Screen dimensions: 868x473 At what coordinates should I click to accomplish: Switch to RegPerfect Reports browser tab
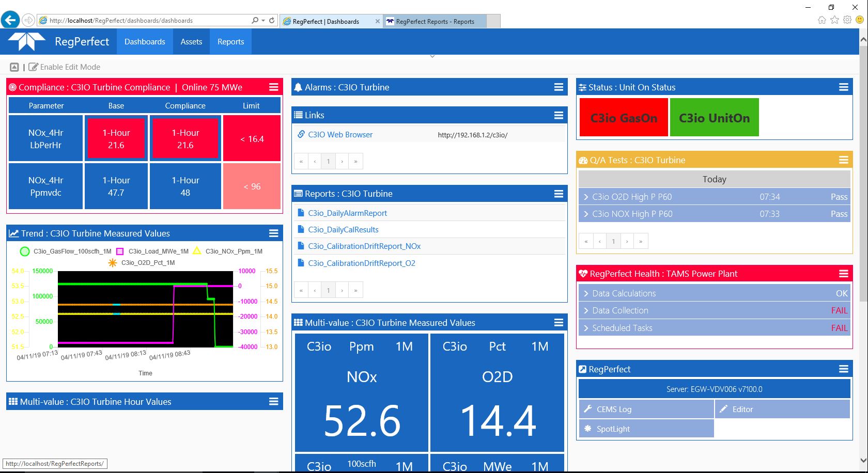pyautogui.click(x=435, y=21)
